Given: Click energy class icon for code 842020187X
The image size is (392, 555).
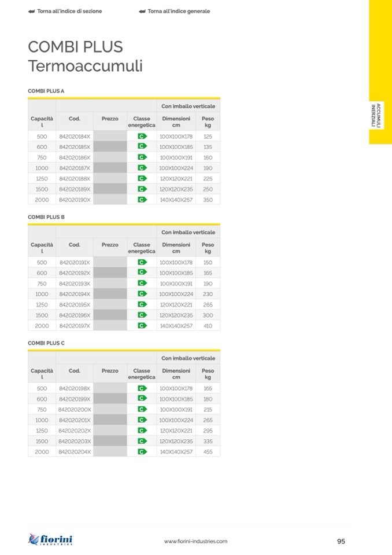Looking at the screenshot, I should click(142, 168).
